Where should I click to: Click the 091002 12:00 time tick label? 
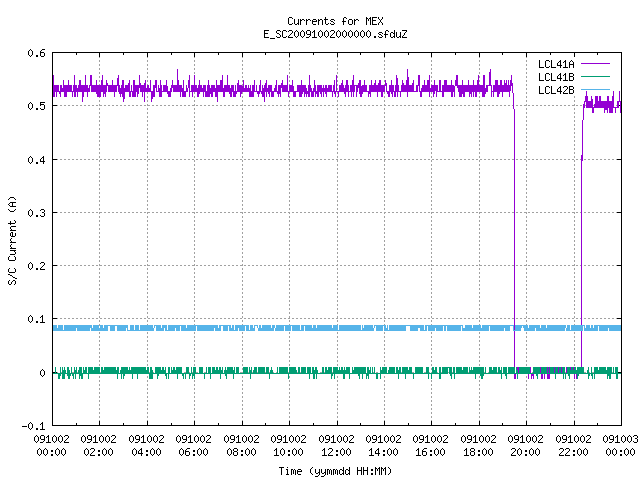point(336,445)
